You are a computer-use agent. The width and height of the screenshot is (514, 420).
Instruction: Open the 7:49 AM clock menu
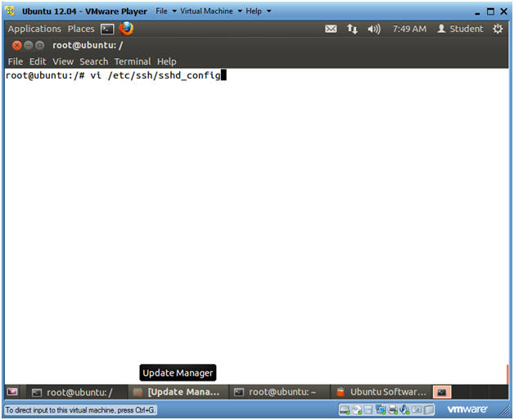(409, 29)
